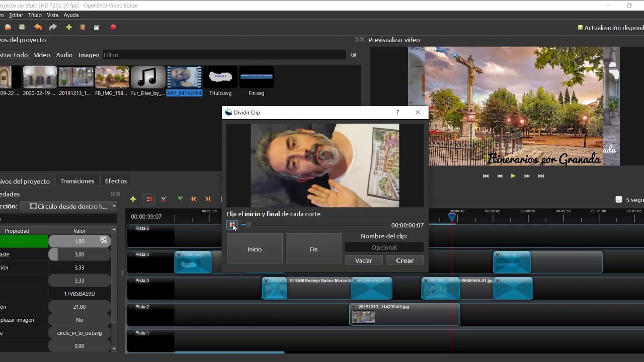Screen dimensions: 644x362
Task: Open the Pista 4 track menu arrow
Action: coord(131,254)
